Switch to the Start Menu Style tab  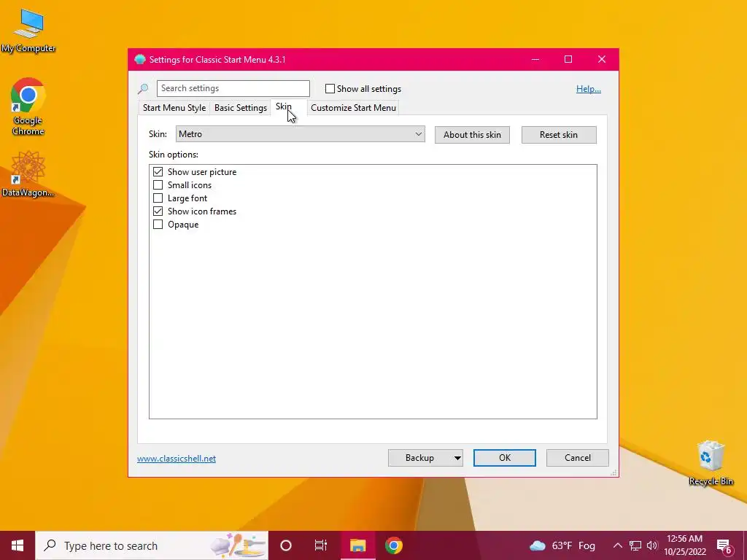tap(174, 108)
